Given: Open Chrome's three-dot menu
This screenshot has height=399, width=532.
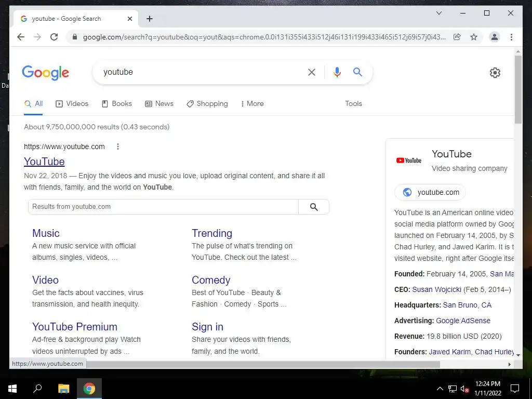Looking at the screenshot, I should pos(511,37).
